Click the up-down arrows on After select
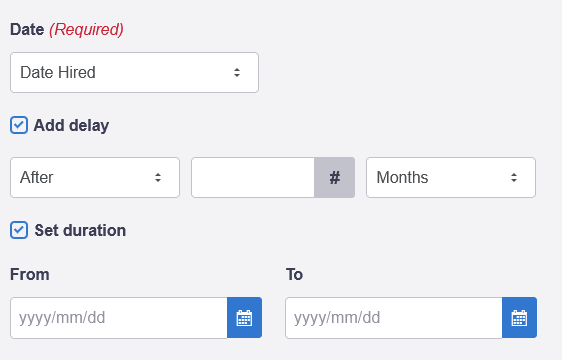The height and width of the screenshot is (360, 562). [158, 177]
